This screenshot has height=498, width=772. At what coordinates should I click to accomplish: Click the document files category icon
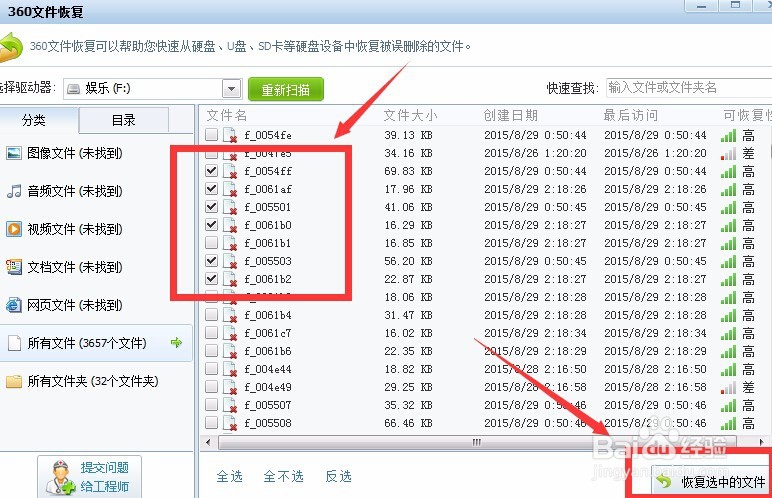(14, 267)
